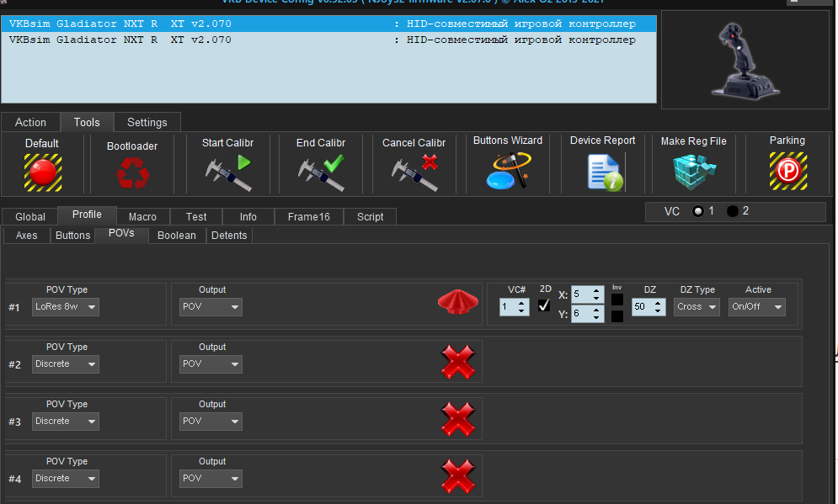Select VC radio option 1
The height and width of the screenshot is (504, 838).
[x=698, y=211]
